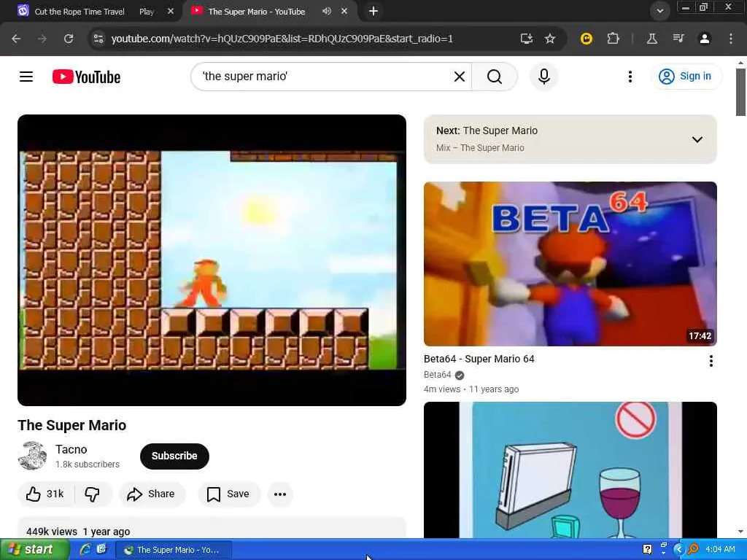Select The Super Mario taskbar button
Viewport: 747px width, 560px height.
(174, 550)
